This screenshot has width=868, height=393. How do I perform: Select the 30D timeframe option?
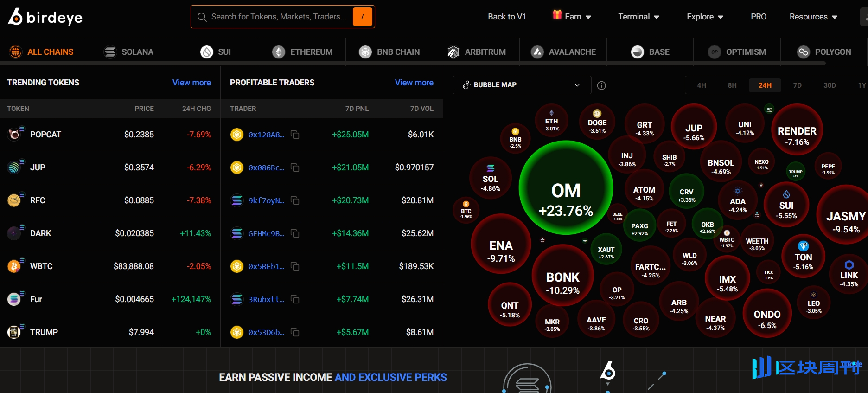(x=830, y=85)
